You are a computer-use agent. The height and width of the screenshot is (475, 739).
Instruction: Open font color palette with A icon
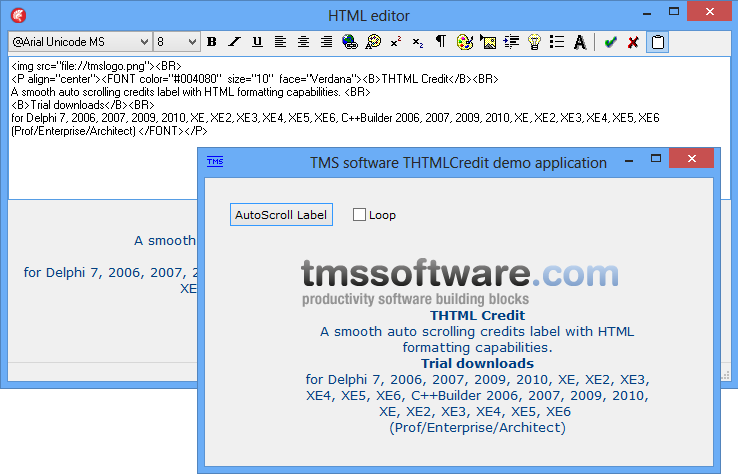[x=373, y=42]
